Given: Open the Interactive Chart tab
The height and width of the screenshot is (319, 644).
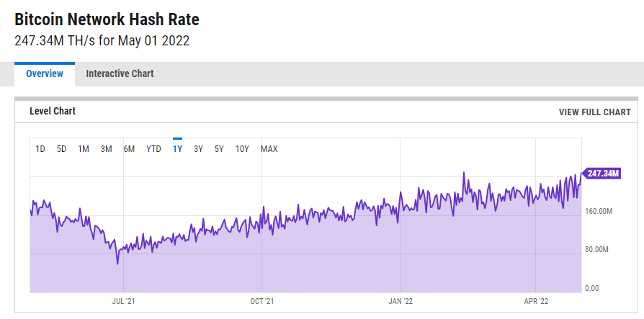Looking at the screenshot, I should point(120,74).
